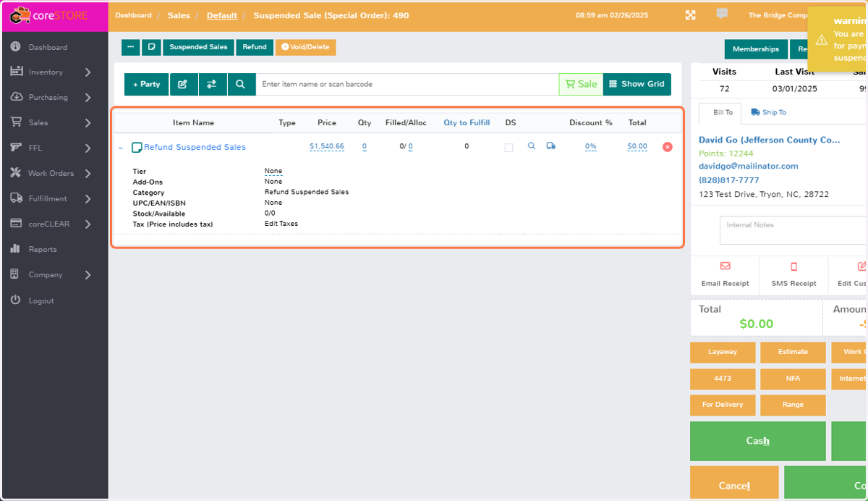
Task: Click the Inventory sidebar icon
Action: [15, 72]
